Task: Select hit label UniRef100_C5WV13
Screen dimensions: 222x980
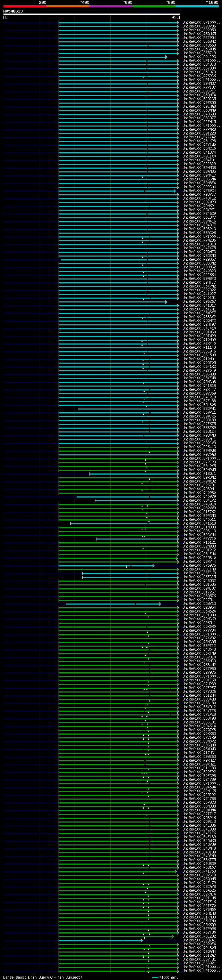Action: pos(199,604)
